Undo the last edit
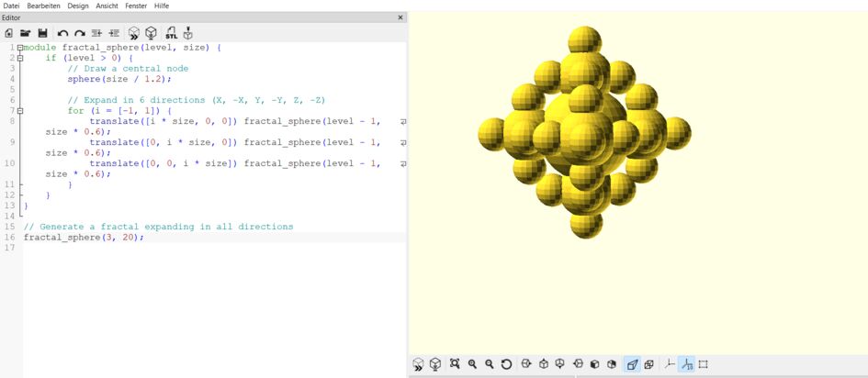Image resolution: width=868 pixels, height=378 pixels. click(x=62, y=33)
